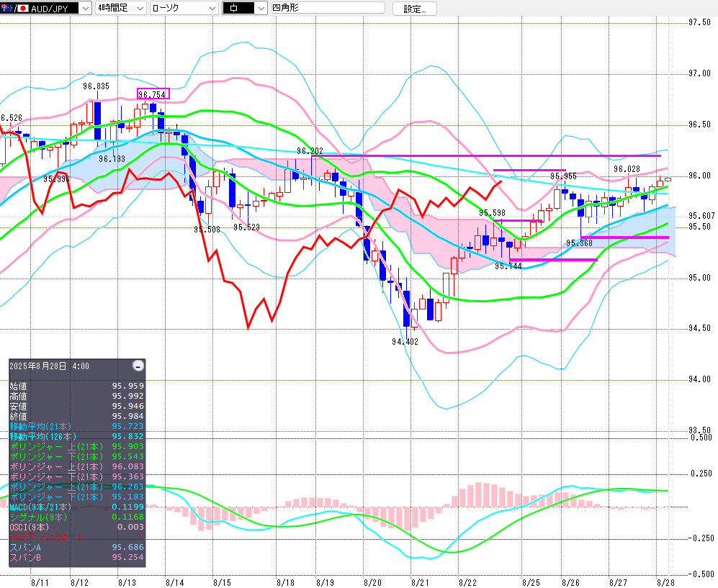The height and width of the screenshot is (588, 718).
Task: Click the 95.598 price label
Action: (493, 213)
